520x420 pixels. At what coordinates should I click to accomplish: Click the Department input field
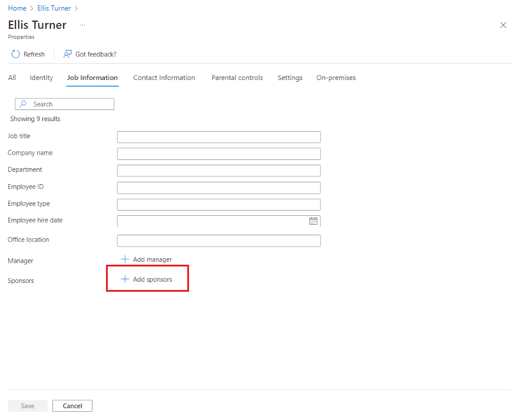pyautogui.click(x=218, y=170)
